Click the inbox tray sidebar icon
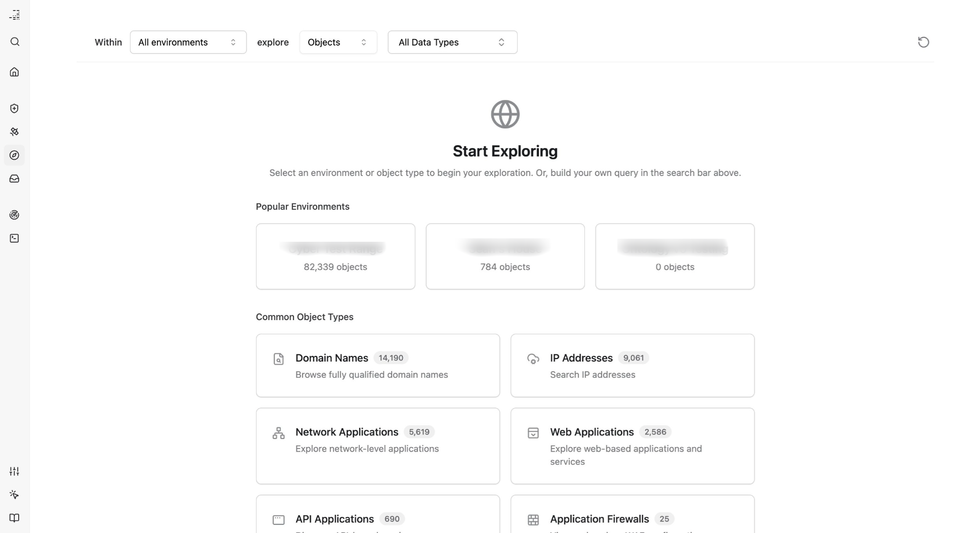 [15, 179]
